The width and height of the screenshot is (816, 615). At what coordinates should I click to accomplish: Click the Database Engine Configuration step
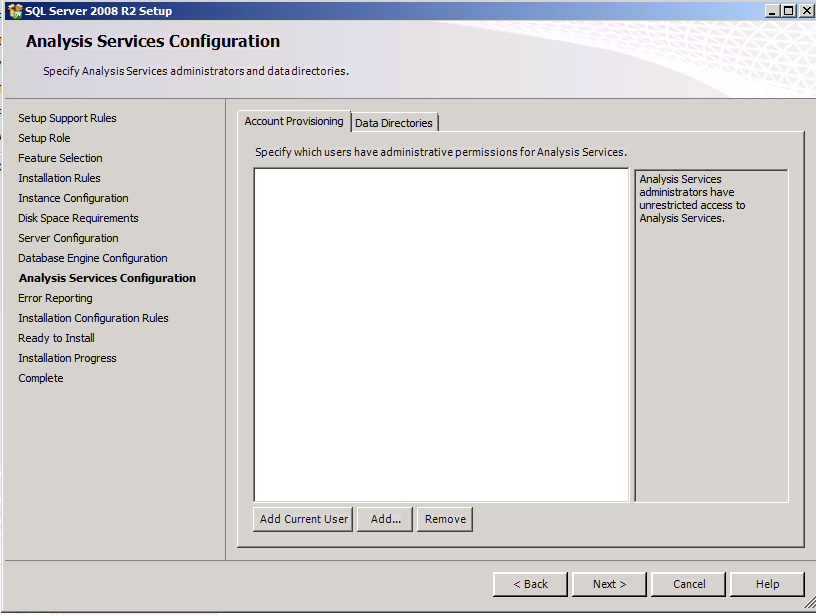pyautogui.click(x=93, y=258)
